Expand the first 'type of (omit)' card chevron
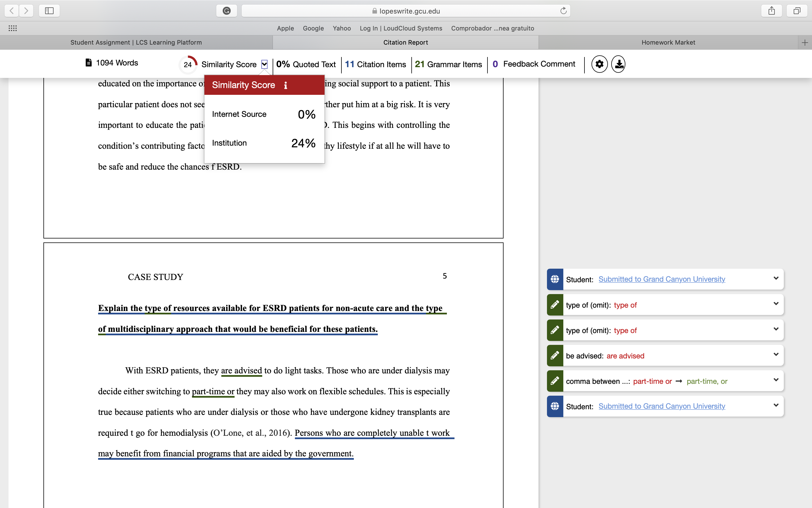The image size is (812, 508). pos(776,304)
